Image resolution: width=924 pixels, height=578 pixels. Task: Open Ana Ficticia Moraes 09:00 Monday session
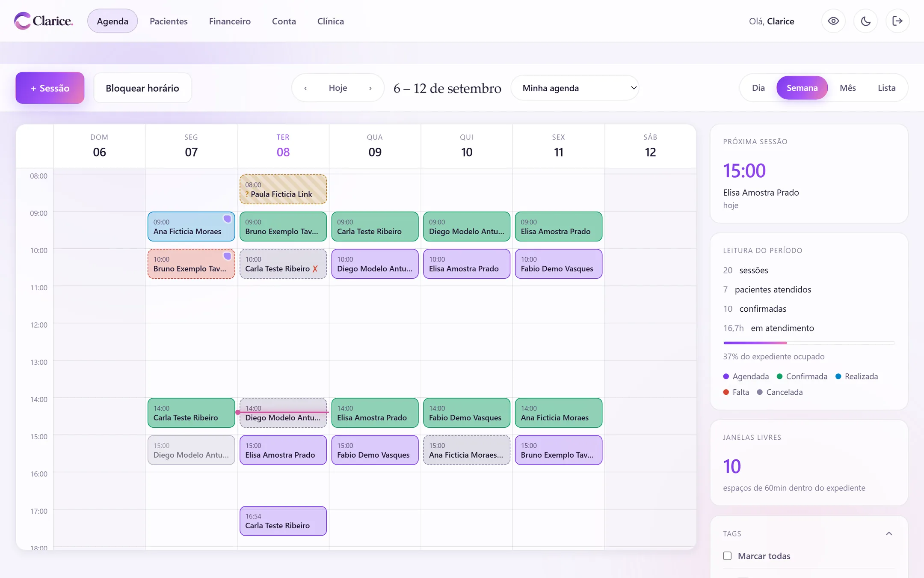click(x=191, y=226)
